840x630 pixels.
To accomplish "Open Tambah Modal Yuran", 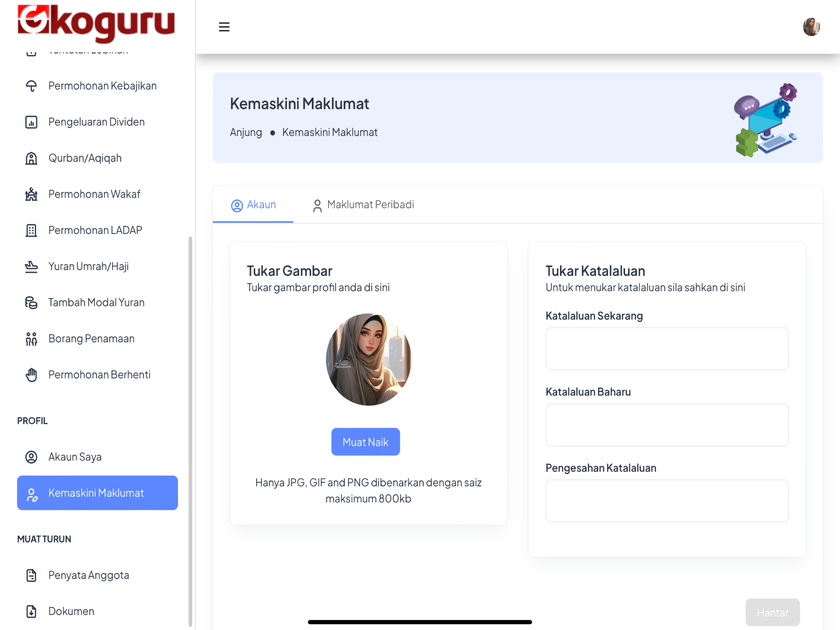I will coord(97,302).
